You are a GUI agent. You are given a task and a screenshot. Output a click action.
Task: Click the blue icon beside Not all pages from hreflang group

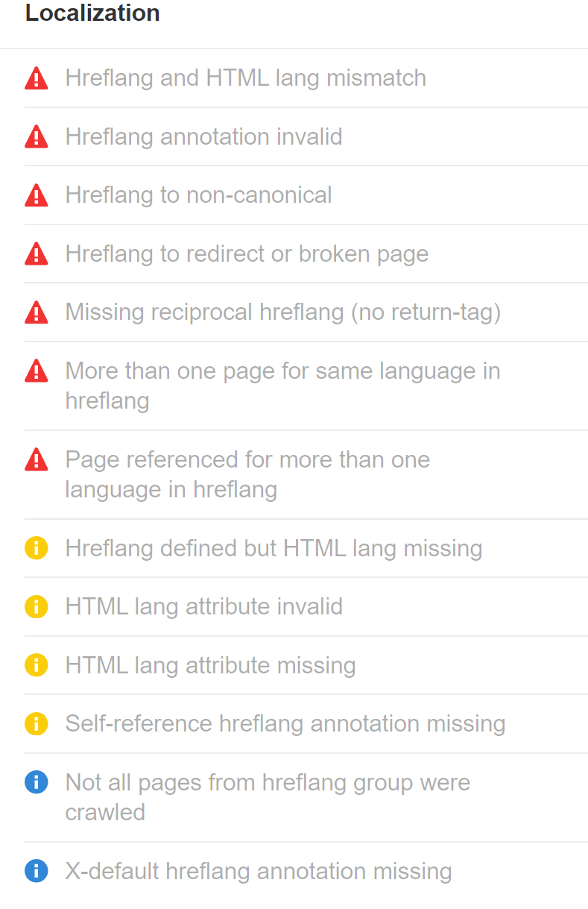click(36, 782)
